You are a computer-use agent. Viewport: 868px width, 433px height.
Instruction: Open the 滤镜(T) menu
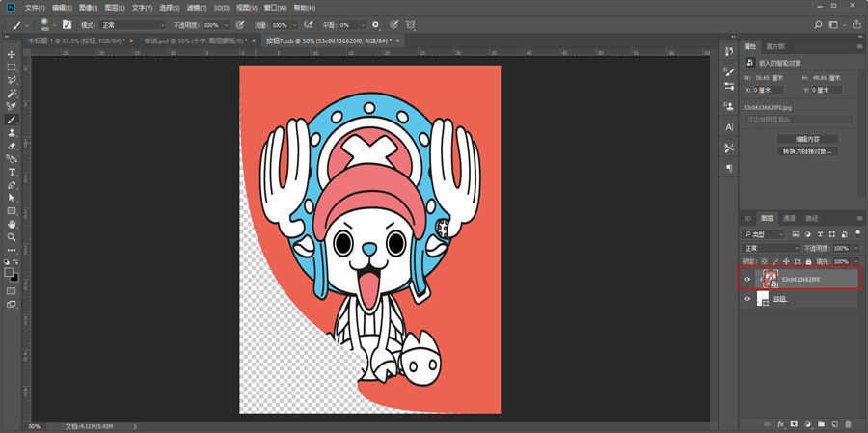tap(196, 8)
